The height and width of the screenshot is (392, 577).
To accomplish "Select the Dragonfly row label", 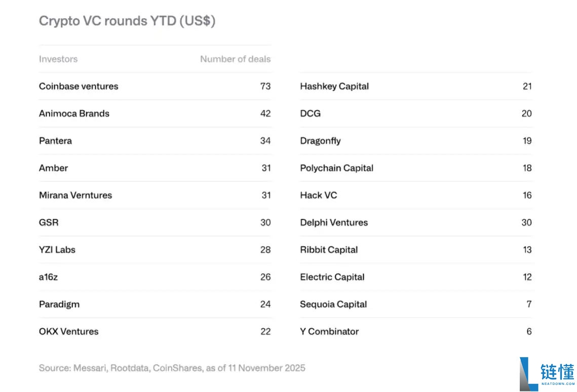I will point(320,141).
